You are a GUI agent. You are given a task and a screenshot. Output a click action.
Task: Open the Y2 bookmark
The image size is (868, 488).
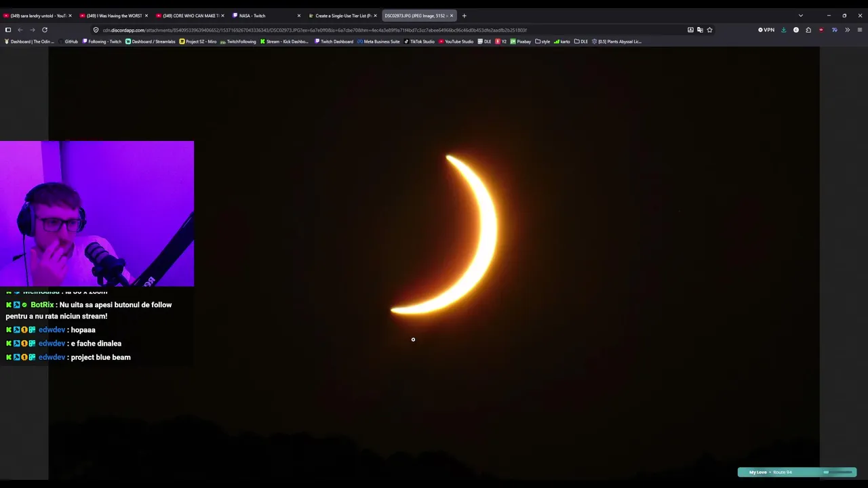click(x=501, y=41)
